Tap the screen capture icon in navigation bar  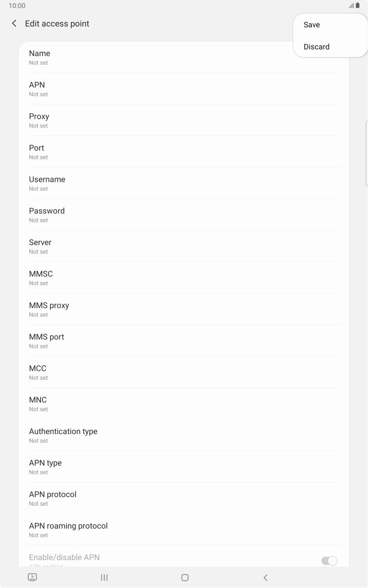(x=32, y=578)
